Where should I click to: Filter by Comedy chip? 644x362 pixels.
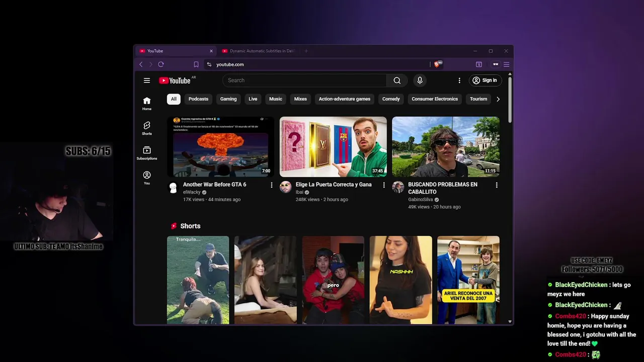(x=391, y=99)
